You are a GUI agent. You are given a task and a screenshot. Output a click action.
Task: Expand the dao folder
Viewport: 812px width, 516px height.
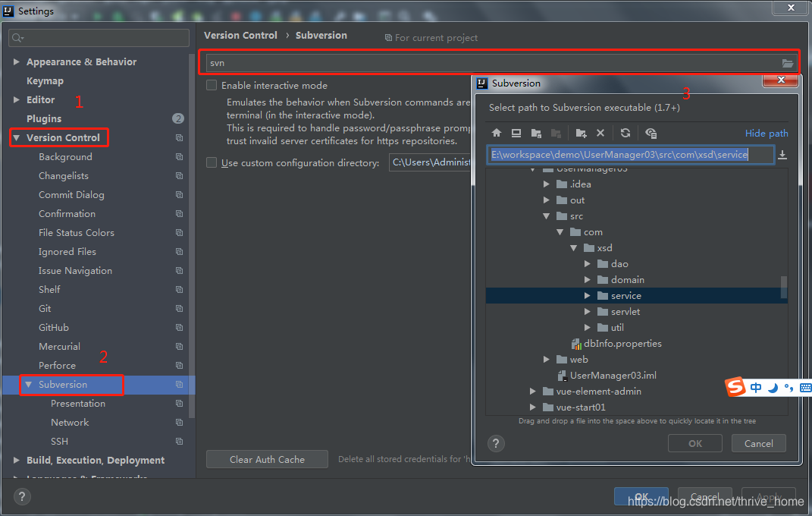coord(588,264)
